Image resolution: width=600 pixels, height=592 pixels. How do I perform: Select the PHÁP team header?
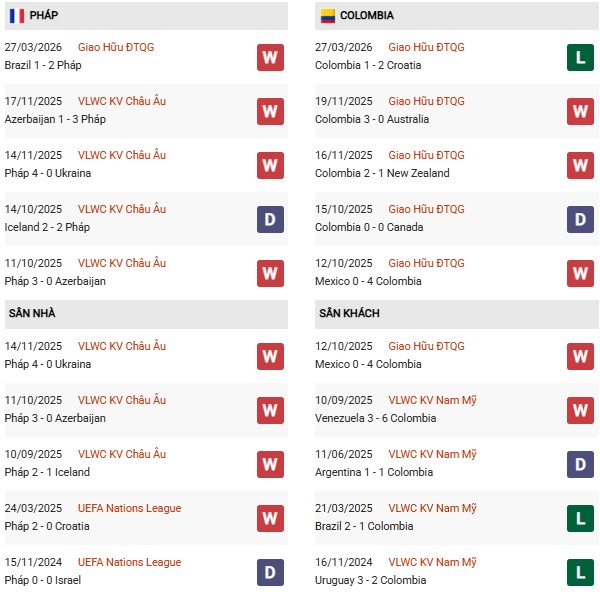coord(43,16)
